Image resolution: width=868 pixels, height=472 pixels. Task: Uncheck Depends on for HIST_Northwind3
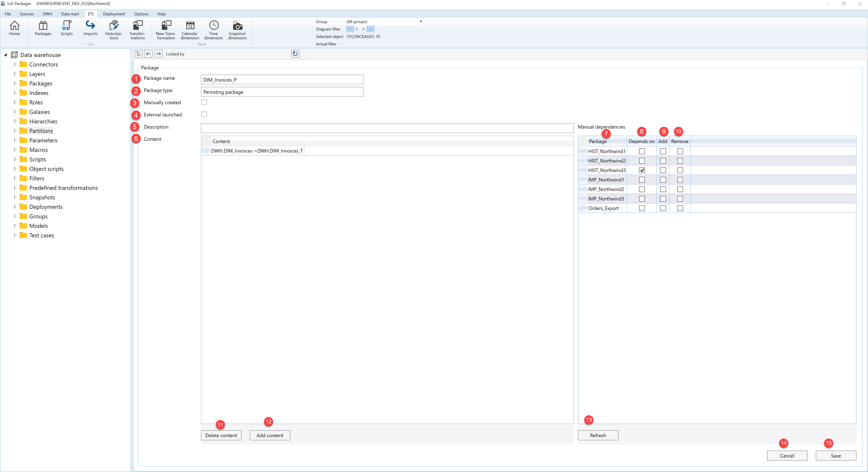(642, 170)
